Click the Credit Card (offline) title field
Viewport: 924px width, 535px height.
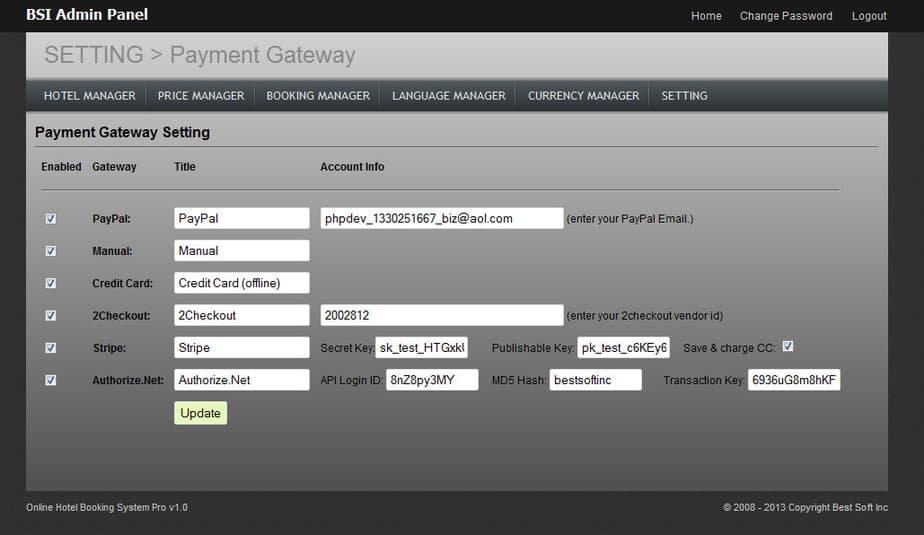[242, 283]
